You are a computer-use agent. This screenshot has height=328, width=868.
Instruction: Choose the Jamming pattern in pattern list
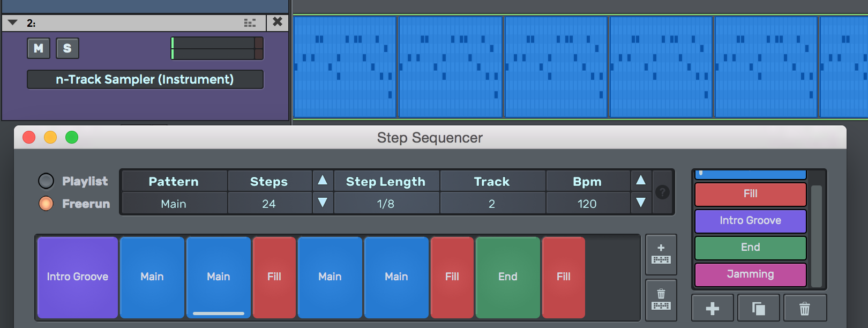coord(751,274)
